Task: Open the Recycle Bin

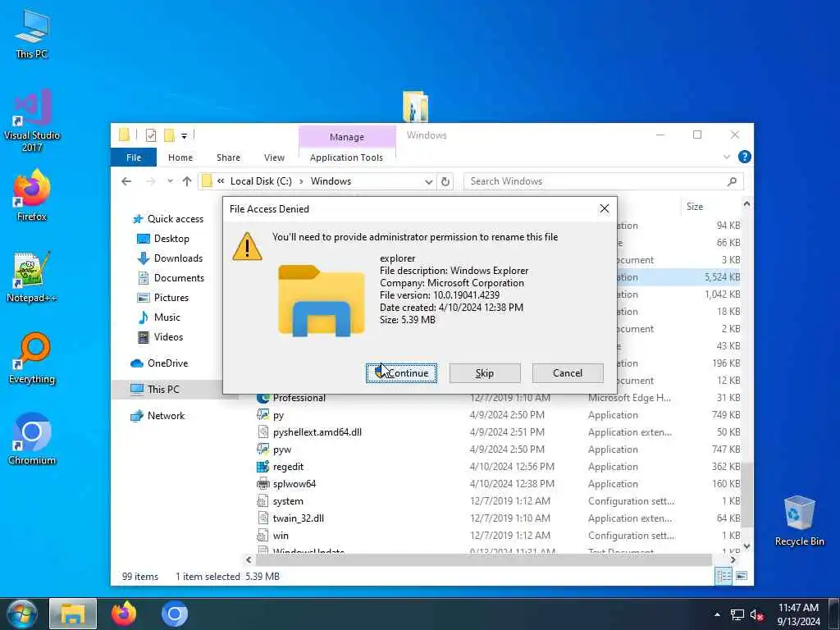Action: click(x=799, y=520)
